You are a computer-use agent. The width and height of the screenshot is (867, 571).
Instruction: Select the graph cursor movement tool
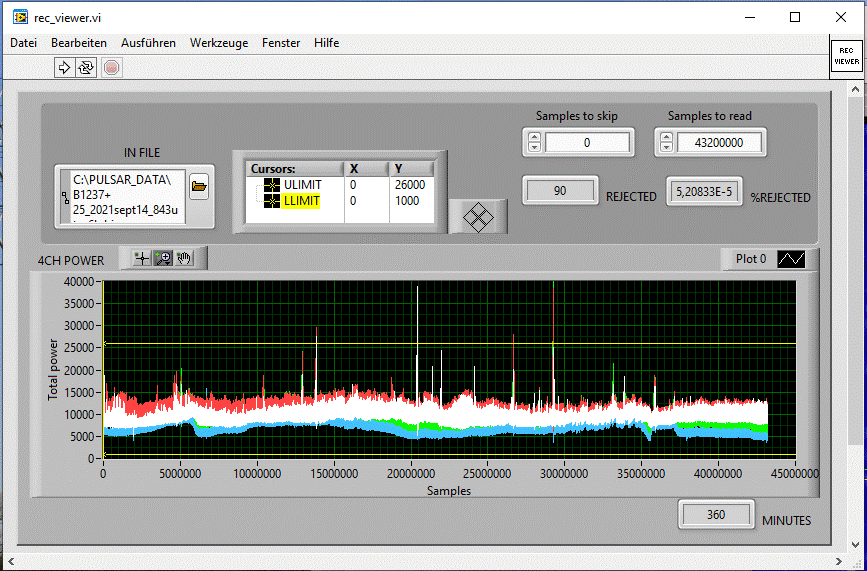(x=142, y=258)
